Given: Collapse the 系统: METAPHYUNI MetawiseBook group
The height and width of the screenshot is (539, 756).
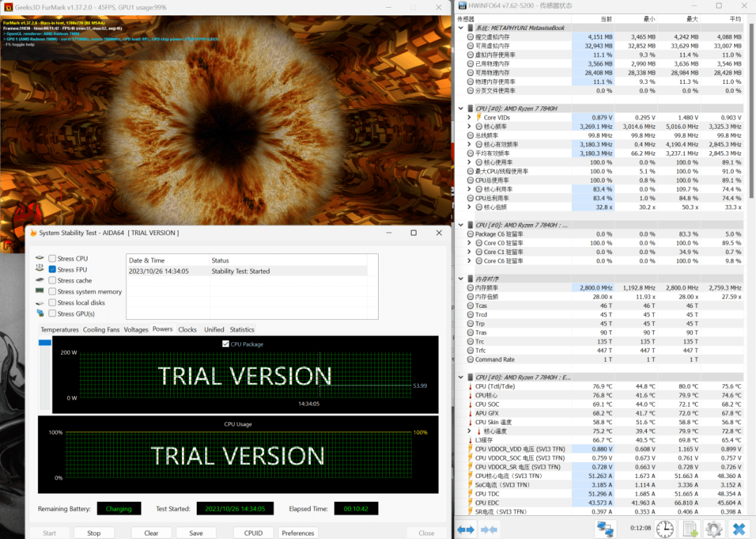Looking at the screenshot, I should (461, 28).
